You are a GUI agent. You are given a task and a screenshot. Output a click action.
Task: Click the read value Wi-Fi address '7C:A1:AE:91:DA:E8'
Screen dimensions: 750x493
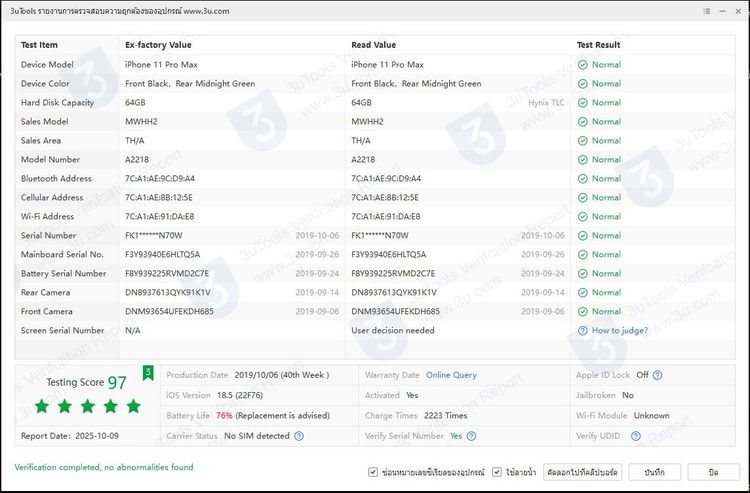click(386, 217)
